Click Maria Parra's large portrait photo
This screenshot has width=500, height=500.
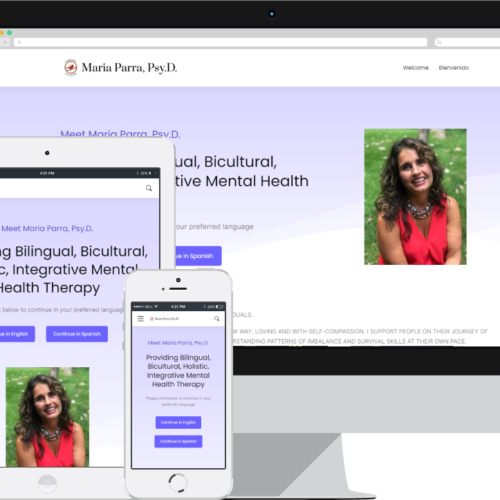(x=415, y=197)
